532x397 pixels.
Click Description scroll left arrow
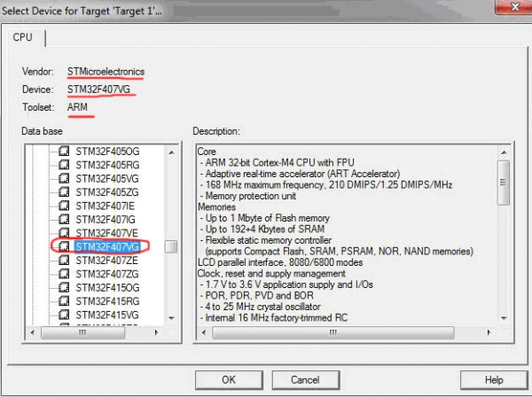click(x=204, y=332)
